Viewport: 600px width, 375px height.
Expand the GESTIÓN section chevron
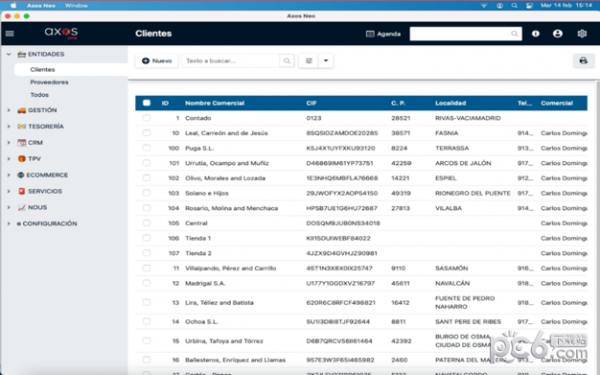(8, 110)
